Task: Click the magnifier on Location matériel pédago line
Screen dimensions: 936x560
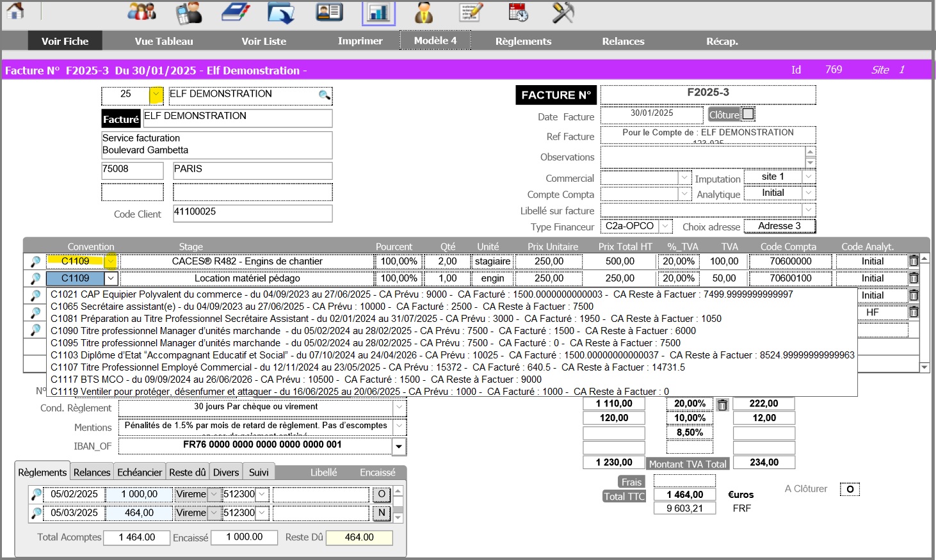Action: [35, 278]
